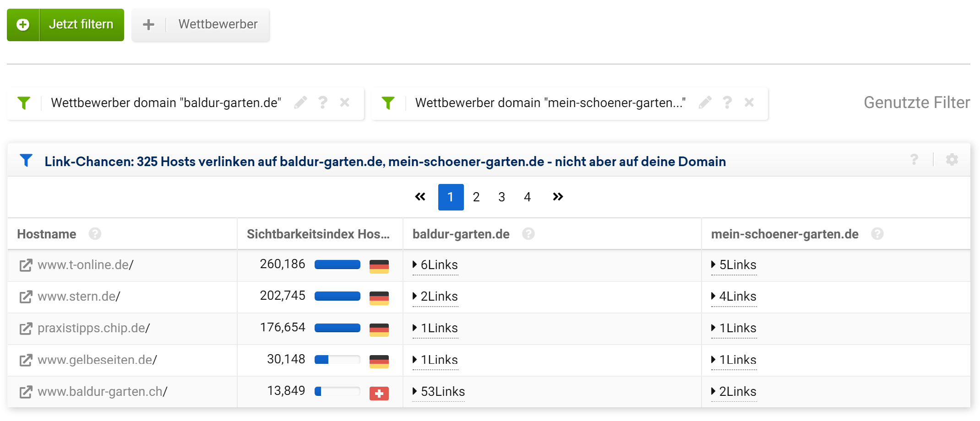Go to page 2 of results

point(476,197)
